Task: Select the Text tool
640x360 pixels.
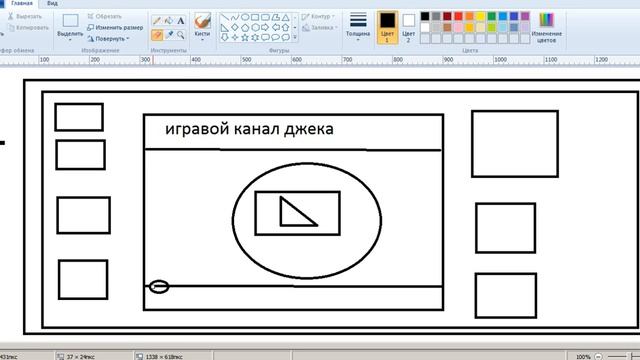Action: 180,20
